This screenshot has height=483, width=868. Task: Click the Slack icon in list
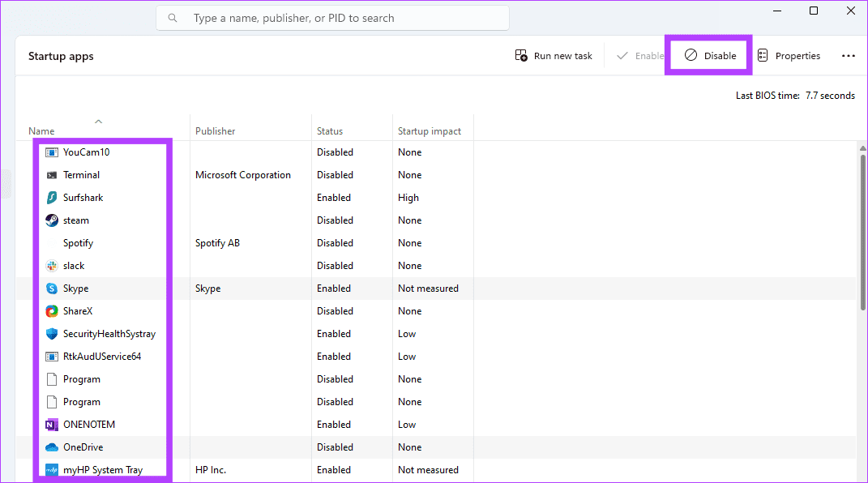52,266
